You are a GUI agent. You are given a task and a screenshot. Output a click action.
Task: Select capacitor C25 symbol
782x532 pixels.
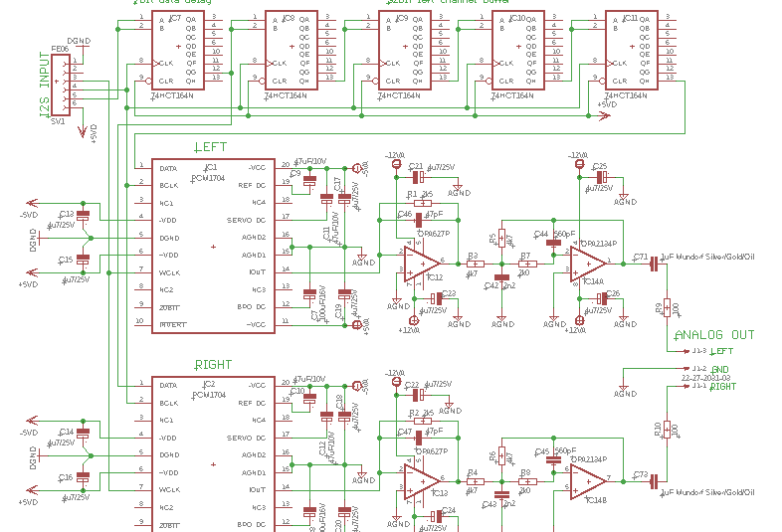[602, 177]
